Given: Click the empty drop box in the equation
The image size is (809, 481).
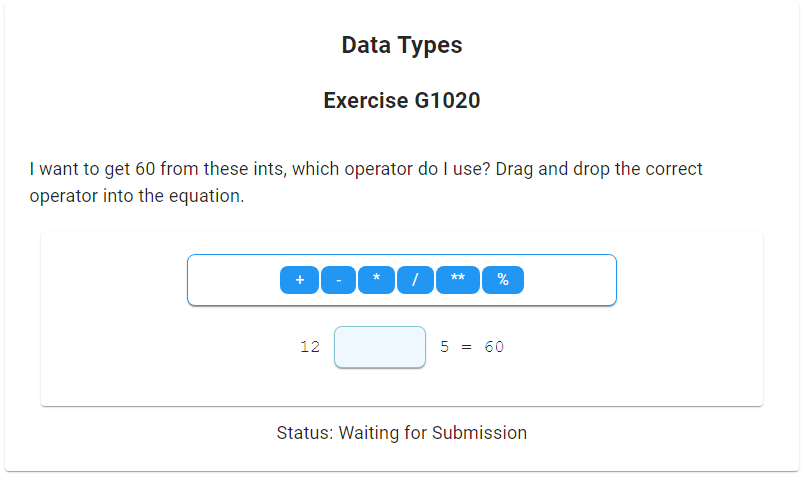Looking at the screenshot, I should click(380, 347).
